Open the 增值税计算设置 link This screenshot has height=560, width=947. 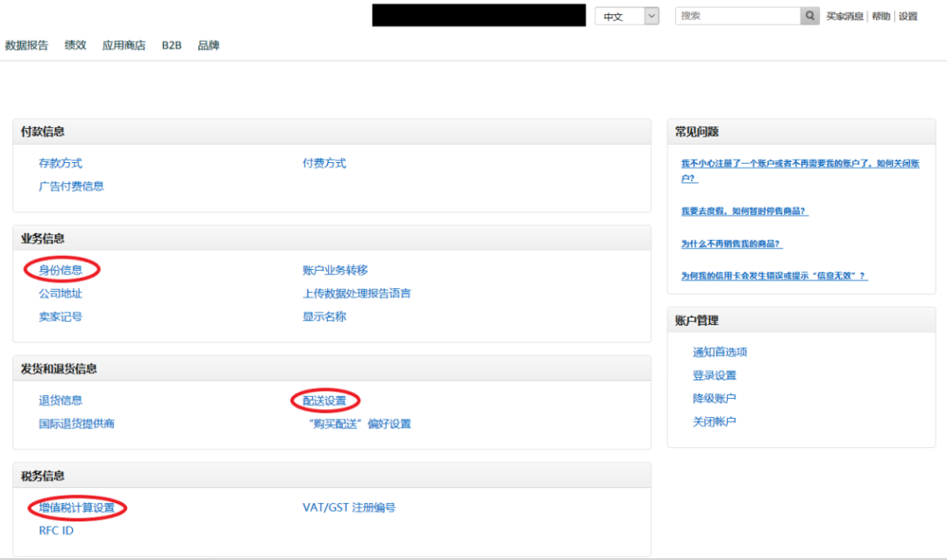point(76,507)
